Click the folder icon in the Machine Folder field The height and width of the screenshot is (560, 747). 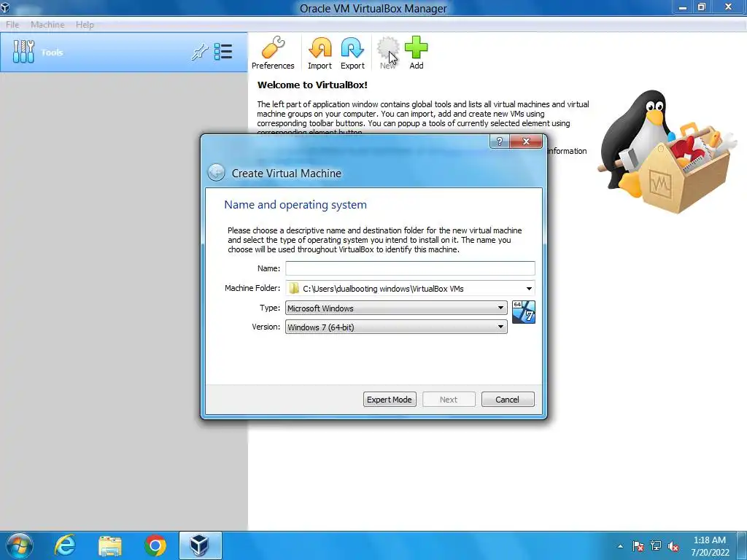coord(294,288)
